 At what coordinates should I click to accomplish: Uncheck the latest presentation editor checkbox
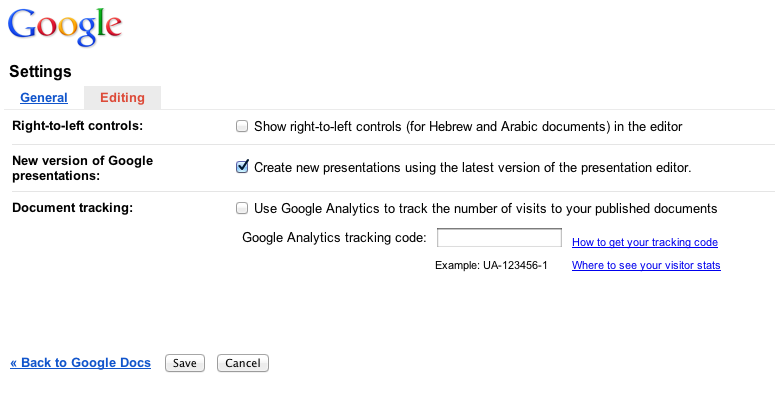242,167
